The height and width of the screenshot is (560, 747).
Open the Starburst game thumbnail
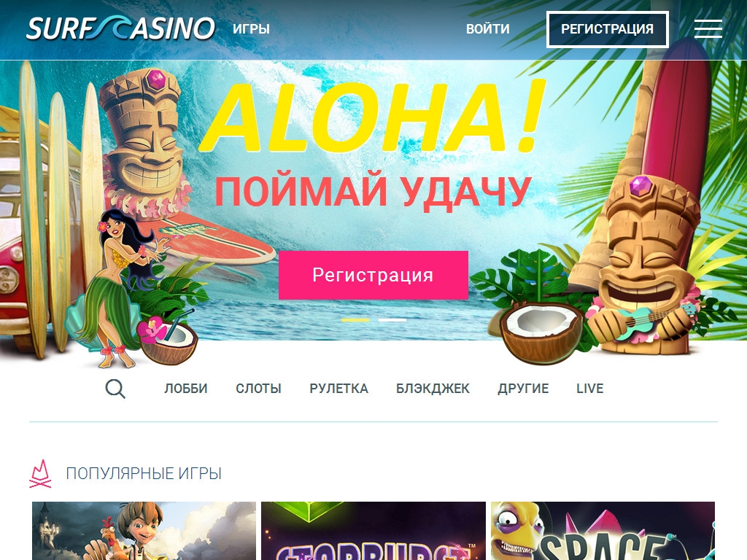pyautogui.click(x=373, y=531)
